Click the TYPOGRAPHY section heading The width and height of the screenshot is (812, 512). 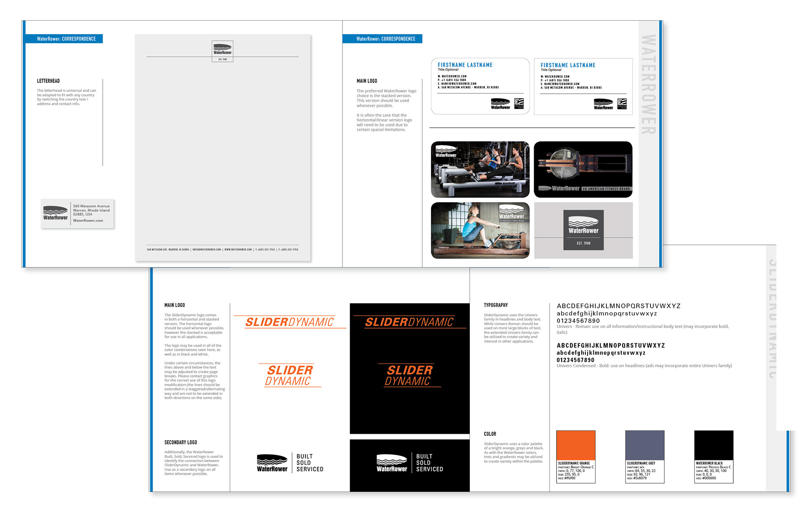click(x=496, y=305)
